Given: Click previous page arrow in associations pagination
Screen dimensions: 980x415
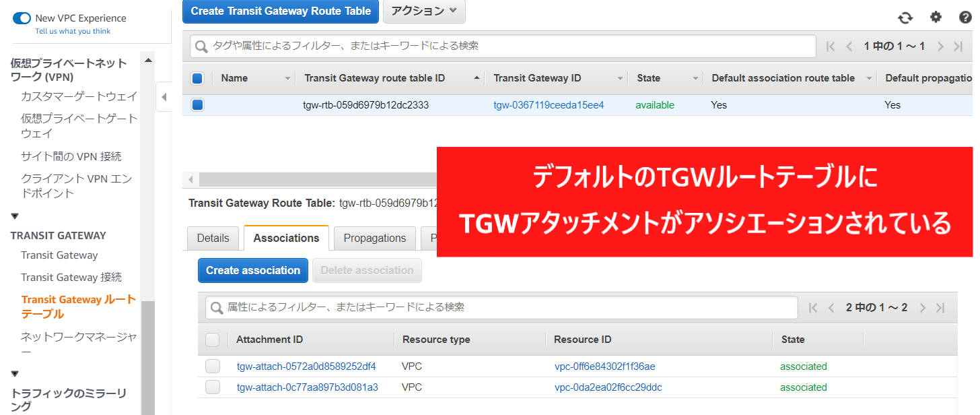Looking at the screenshot, I should tap(831, 308).
